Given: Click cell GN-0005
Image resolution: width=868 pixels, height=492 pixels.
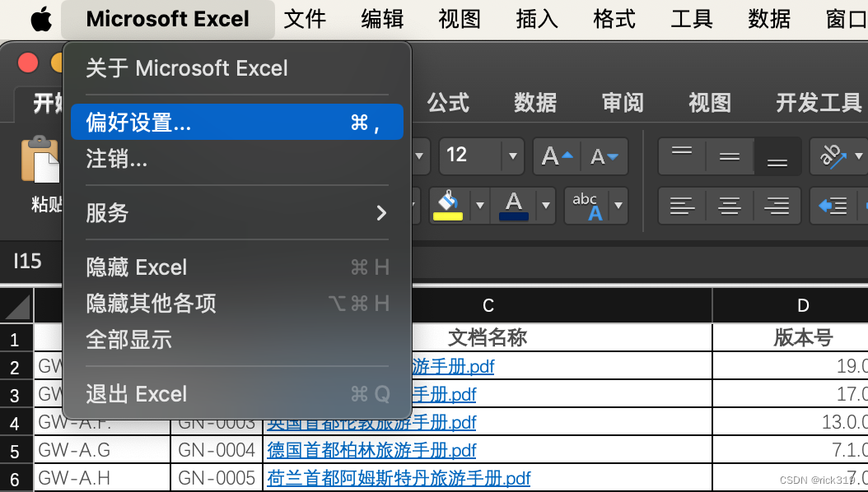Looking at the screenshot, I should 217,478.
